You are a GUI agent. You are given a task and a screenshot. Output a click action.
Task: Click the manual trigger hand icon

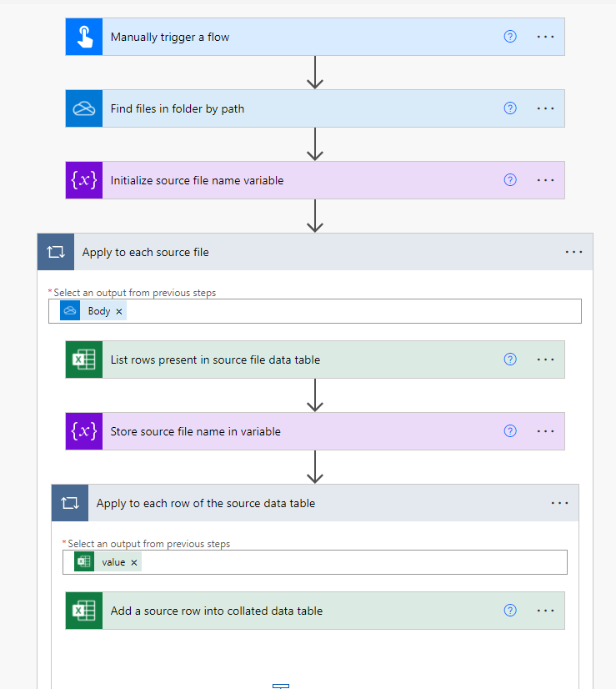point(84,37)
